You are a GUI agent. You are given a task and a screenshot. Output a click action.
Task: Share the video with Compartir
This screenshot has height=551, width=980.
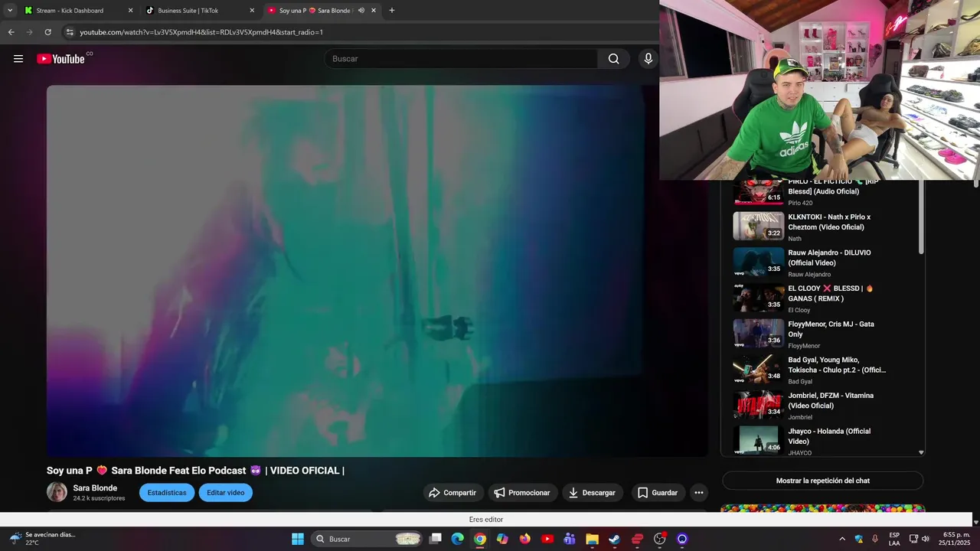[x=452, y=493]
